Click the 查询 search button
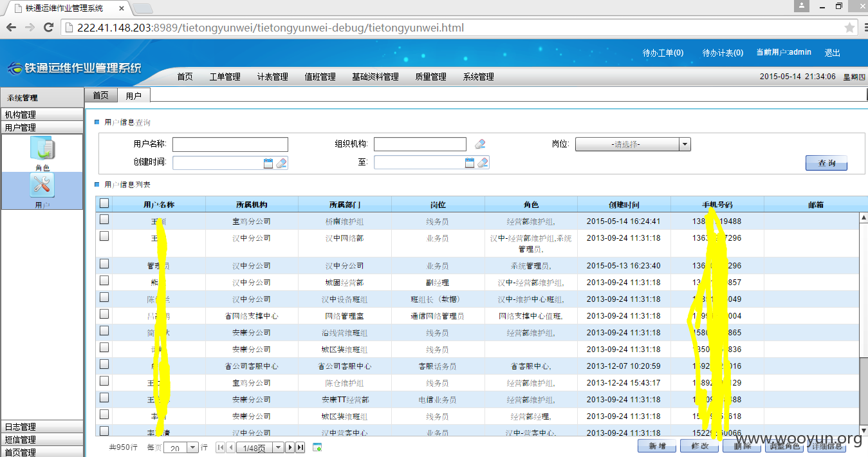 pos(826,163)
